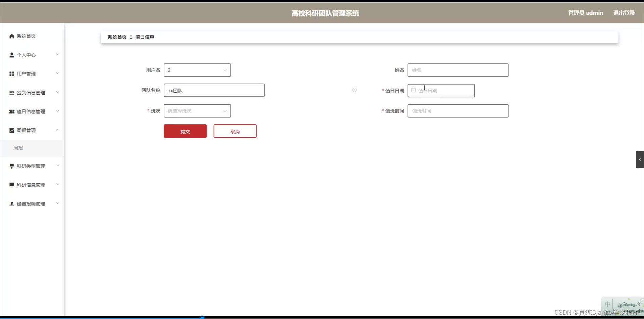The image size is (644, 319).
Task: Click the 系统首页 breadcrumb link
Action: [x=117, y=37]
